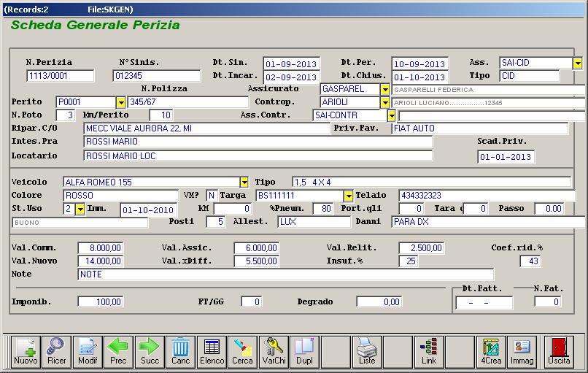
Task: Click the Coef.rid.% field 43
Action: point(530,261)
